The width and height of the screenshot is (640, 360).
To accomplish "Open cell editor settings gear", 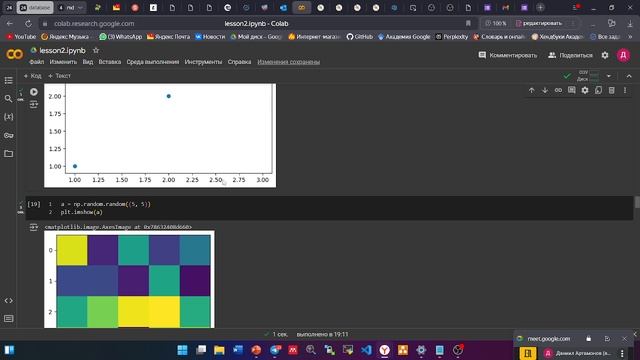I will coord(585,90).
